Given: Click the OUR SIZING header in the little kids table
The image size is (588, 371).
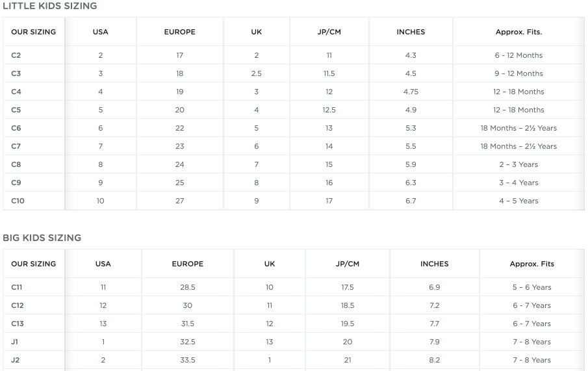Looking at the screenshot, I should click(x=33, y=32).
